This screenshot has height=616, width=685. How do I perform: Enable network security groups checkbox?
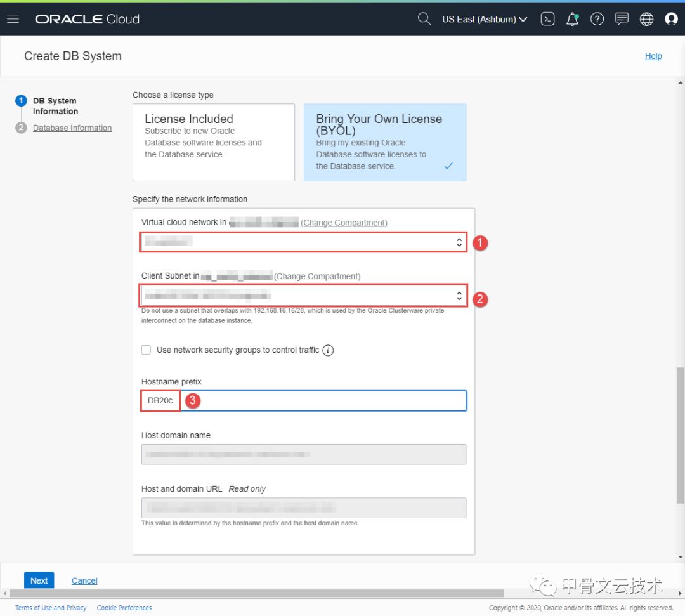pos(147,350)
